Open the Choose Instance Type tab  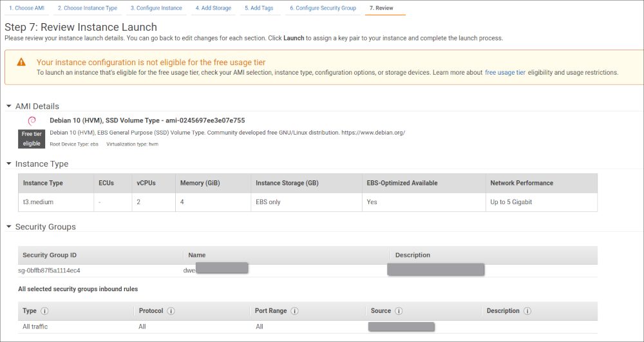click(x=88, y=8)
